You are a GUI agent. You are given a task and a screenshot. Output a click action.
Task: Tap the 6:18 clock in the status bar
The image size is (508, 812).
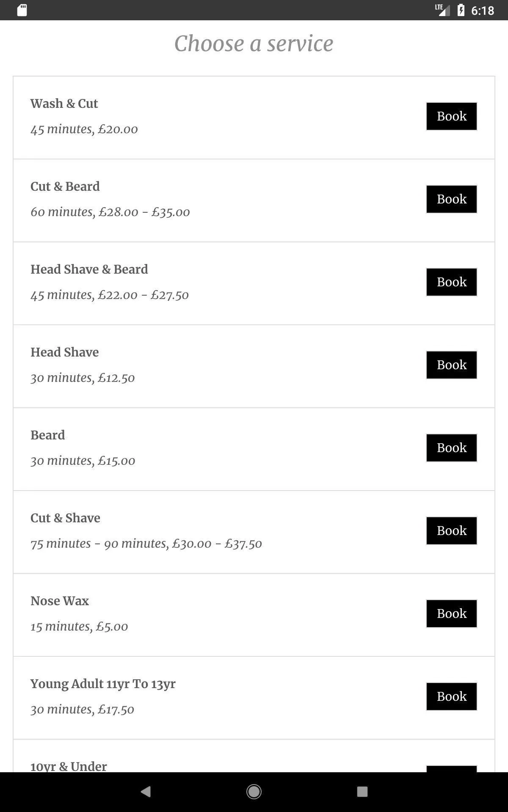tap(483, 10)
